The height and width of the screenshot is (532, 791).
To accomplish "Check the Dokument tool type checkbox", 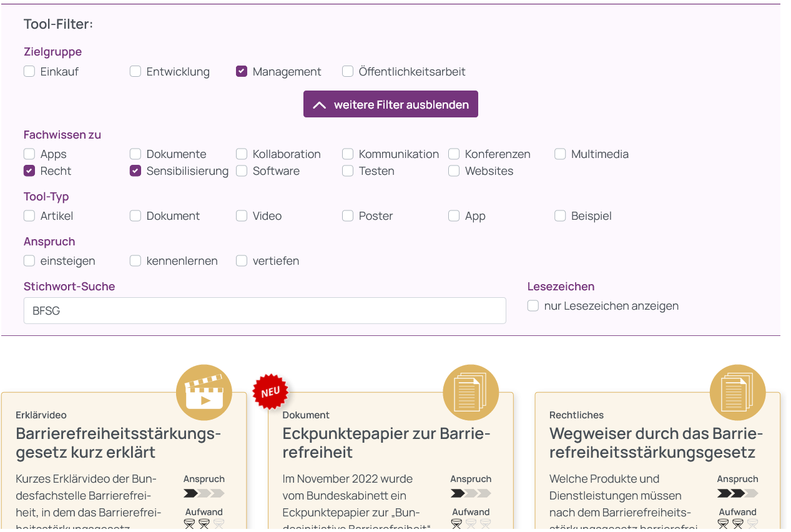I will 135,215.
